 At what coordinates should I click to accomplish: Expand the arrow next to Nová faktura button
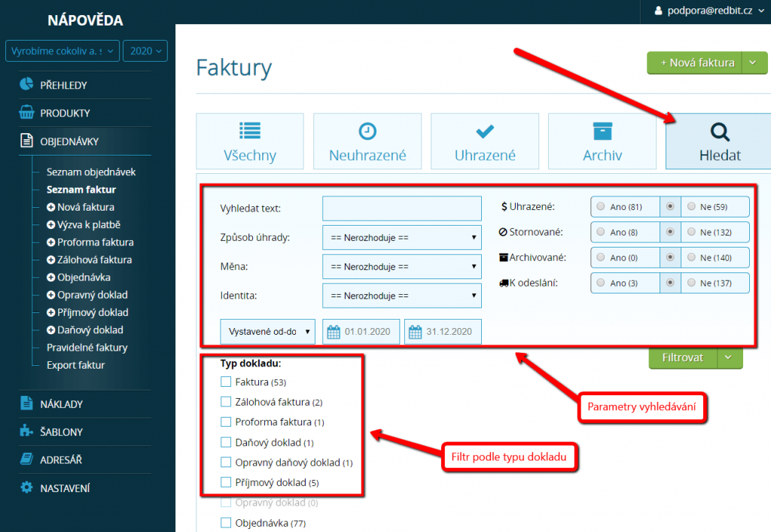tap(753, 63)
